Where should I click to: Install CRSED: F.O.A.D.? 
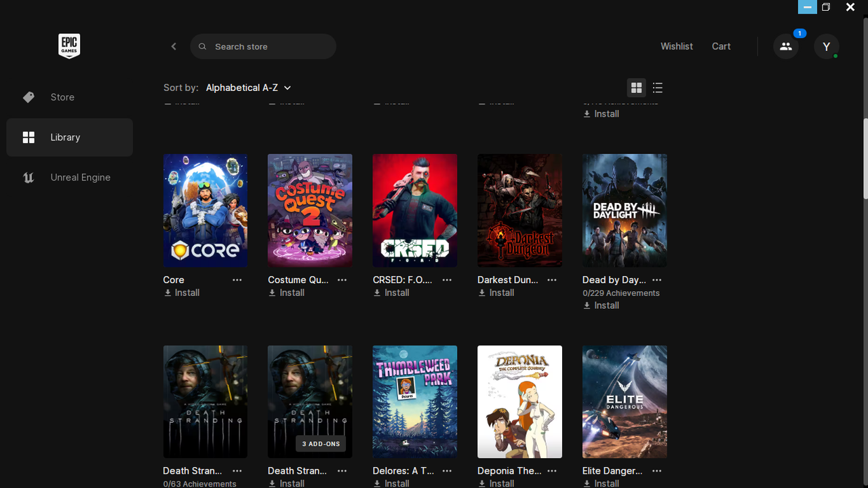tap(391, 293)
